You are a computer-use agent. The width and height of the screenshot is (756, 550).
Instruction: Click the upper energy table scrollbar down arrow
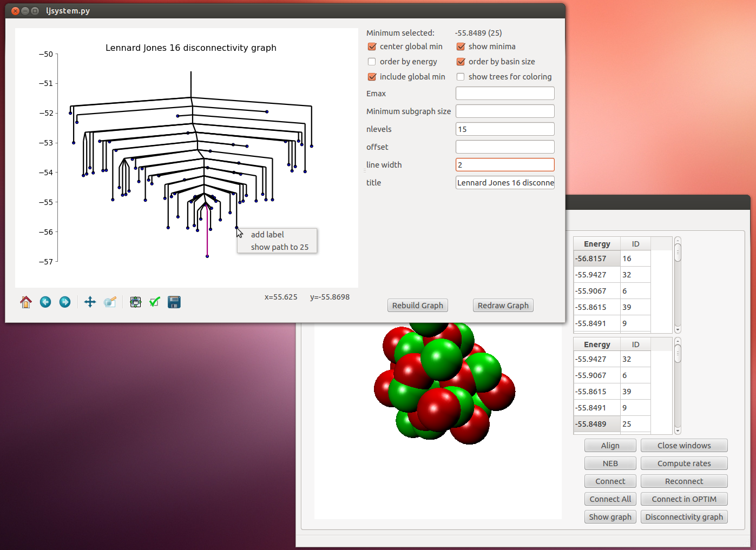point(678,329)
